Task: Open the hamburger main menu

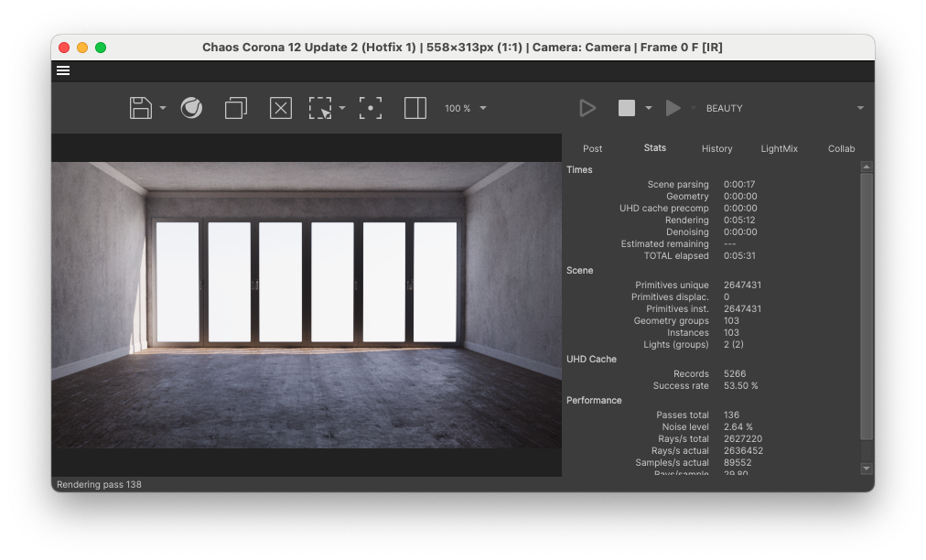Action: [x=63, y=70]
